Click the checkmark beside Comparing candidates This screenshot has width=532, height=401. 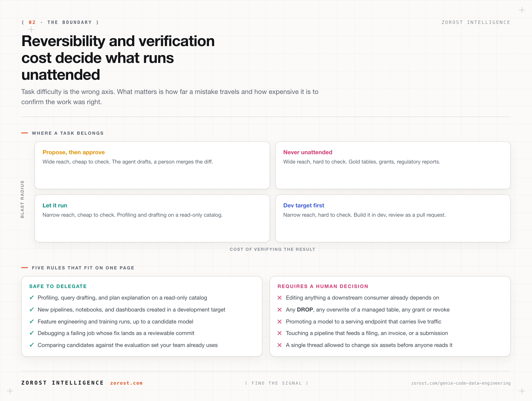[31, 345]
